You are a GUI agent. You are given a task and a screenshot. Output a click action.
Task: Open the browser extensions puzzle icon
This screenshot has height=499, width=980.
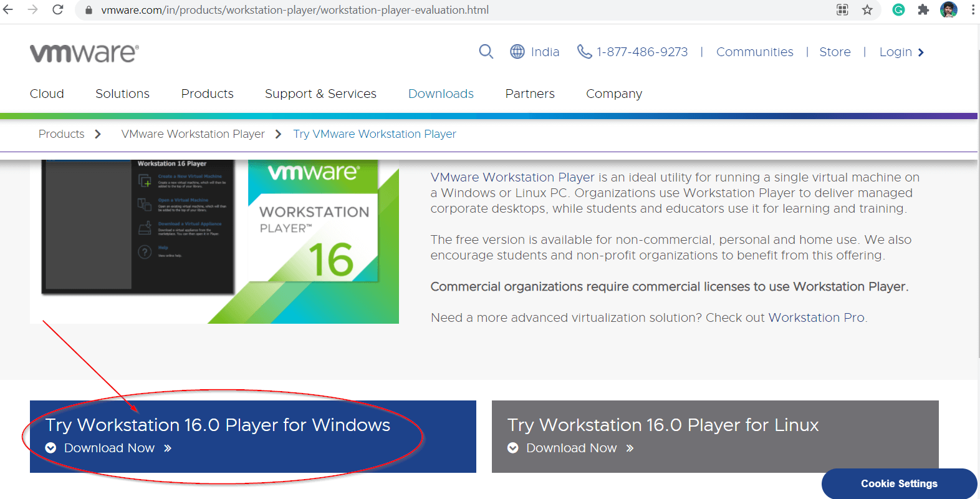click(923, 10)
